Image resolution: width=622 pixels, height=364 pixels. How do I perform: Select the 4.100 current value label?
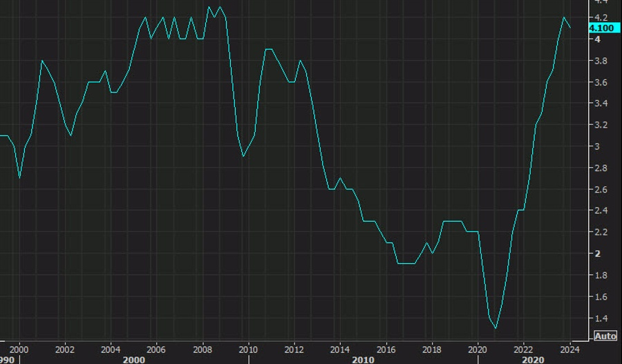coord(604,28)
